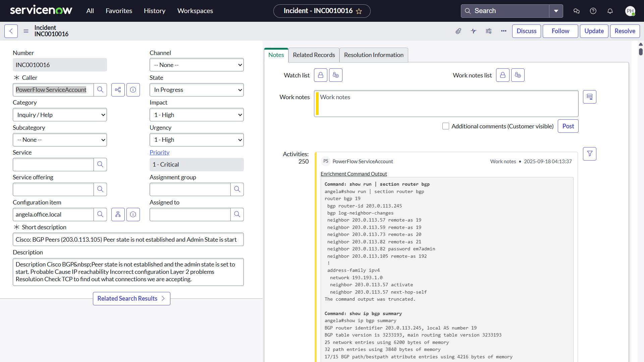
Task: Switch to the Related Records tab
Action: tap(314, 55)
